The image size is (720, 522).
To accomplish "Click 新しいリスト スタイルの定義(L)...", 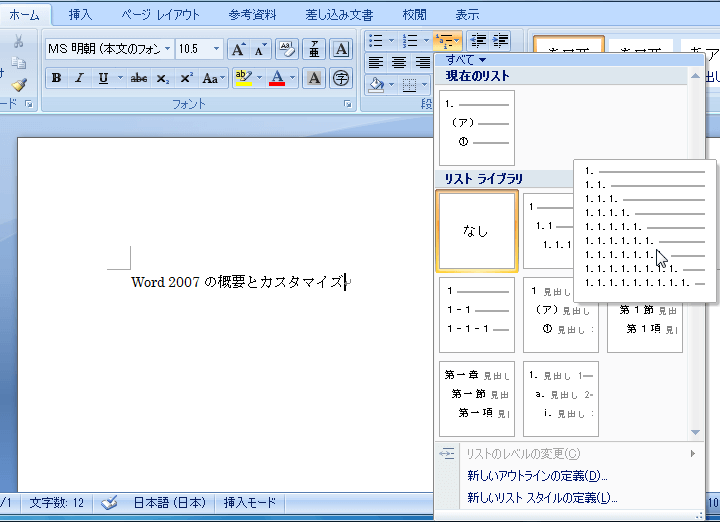I will [x=542, y=498].
